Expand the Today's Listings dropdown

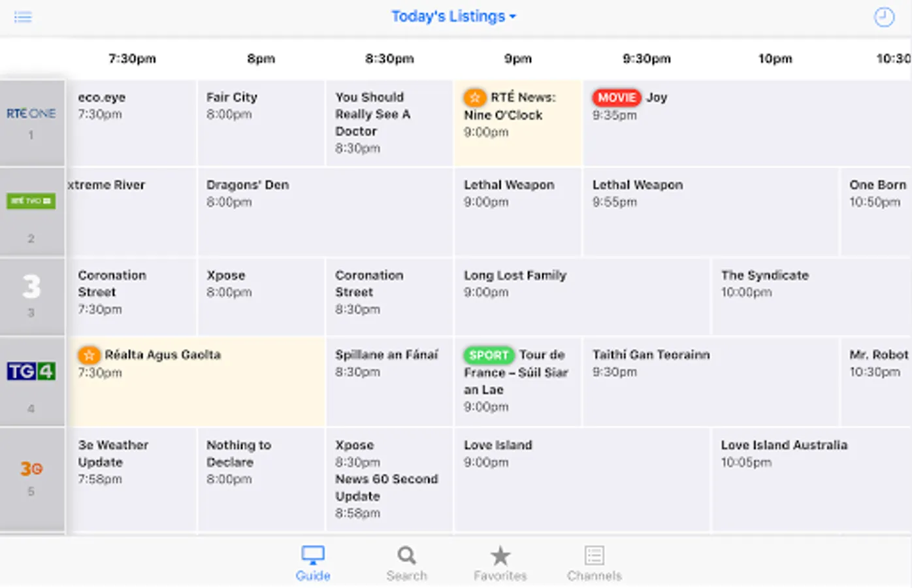[453, 17]
